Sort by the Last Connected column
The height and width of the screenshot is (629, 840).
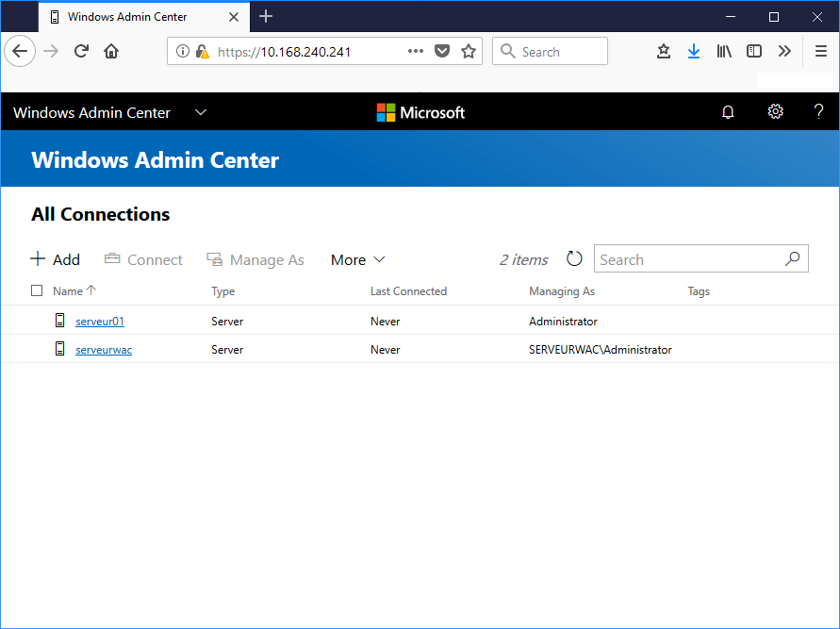coord(408,291)
